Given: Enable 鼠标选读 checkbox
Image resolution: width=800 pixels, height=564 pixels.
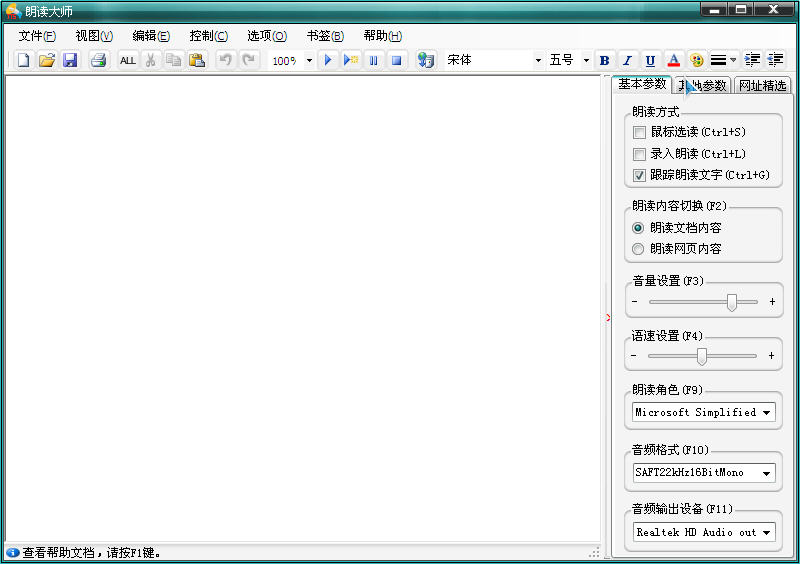Looking at the screenshot, I should 639,132.
